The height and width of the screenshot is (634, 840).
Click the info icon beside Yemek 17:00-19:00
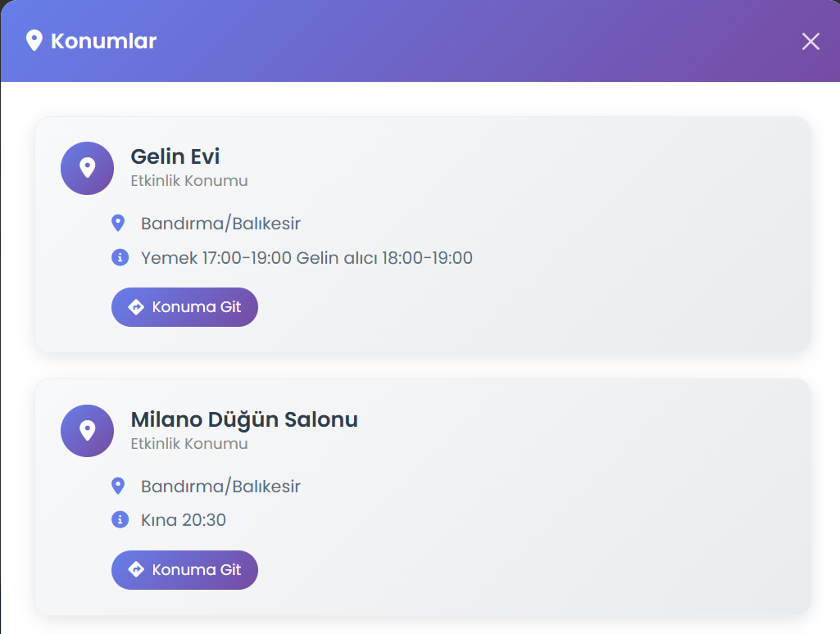[120, 258]
